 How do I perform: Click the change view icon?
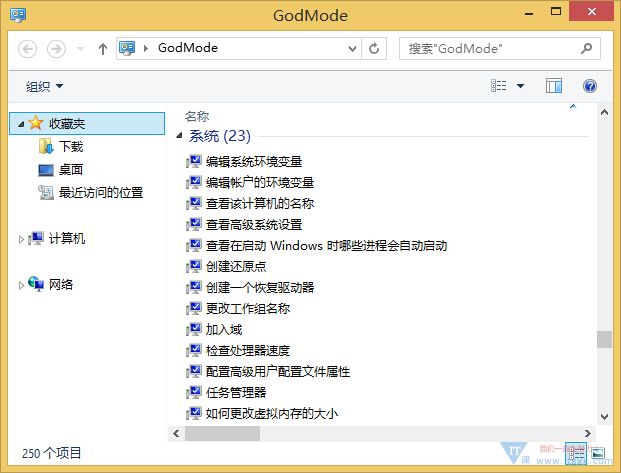(498, 86)
